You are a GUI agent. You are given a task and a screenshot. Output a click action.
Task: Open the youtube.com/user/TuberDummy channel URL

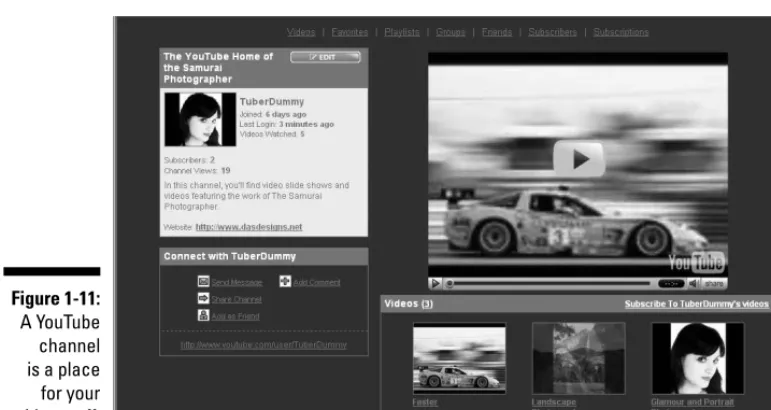coord(264,345)
